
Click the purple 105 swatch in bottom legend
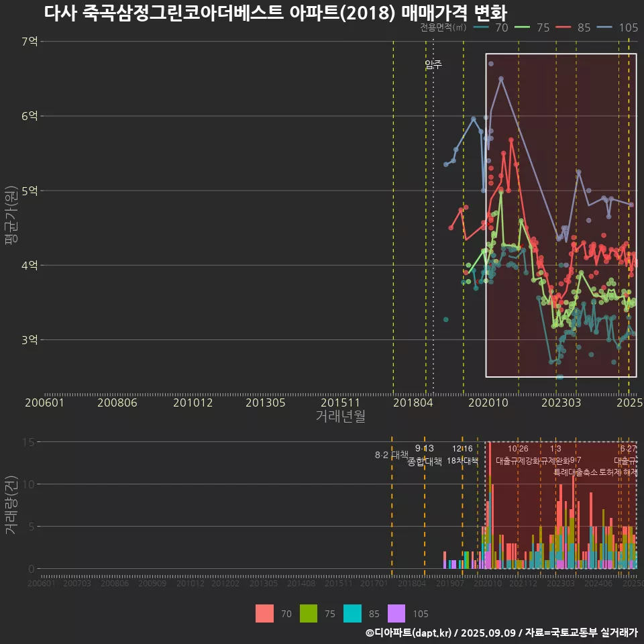point(396,614)
